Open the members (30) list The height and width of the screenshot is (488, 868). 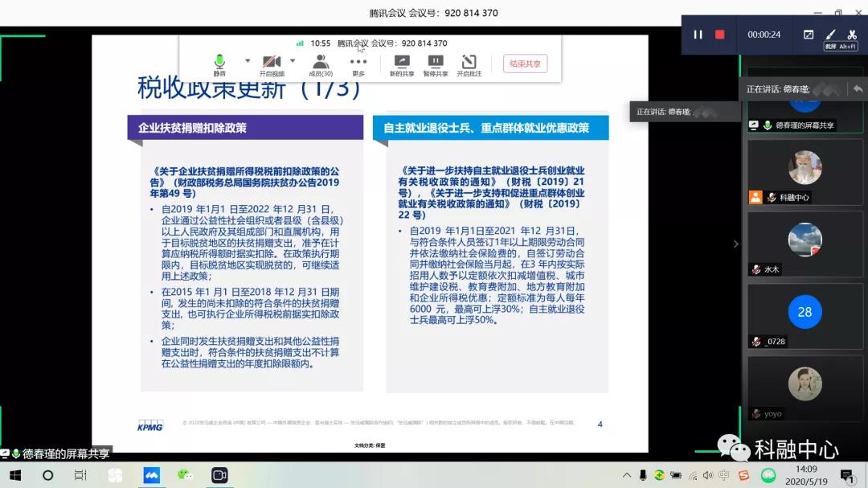pyautogui.click(x=321, y=64)
